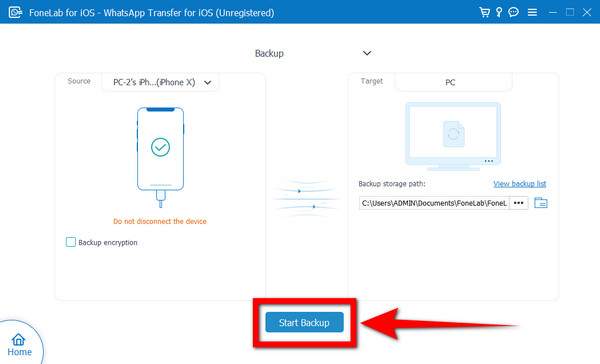Viewport: 600px width, 364px height.
Task: Open backup folder icon beside path
Action: pos(541,202)
